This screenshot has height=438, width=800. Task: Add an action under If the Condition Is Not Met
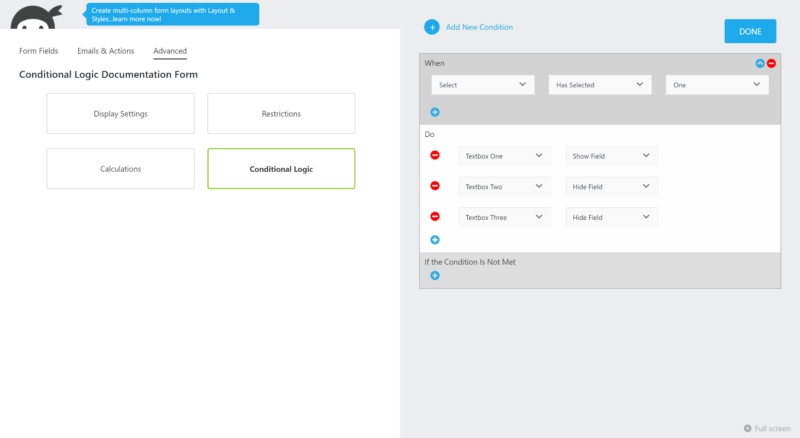pyautogui.click(x=435, y=275)
